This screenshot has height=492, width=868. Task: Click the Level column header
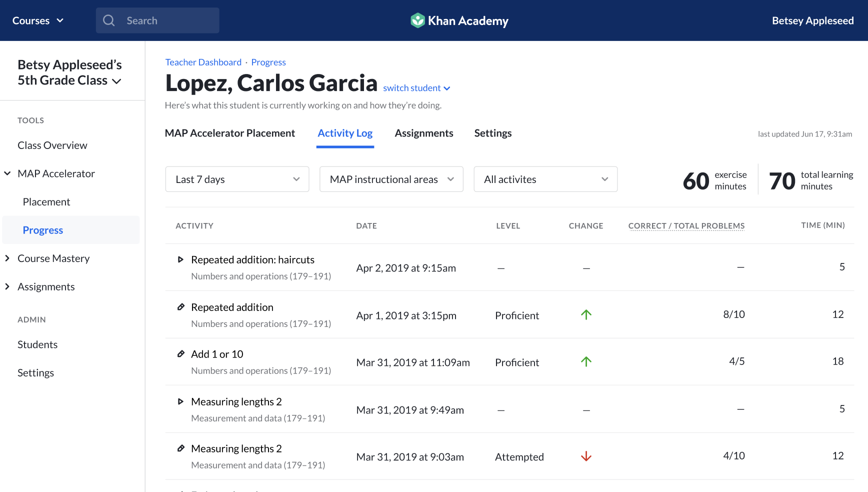coord(508,225)
